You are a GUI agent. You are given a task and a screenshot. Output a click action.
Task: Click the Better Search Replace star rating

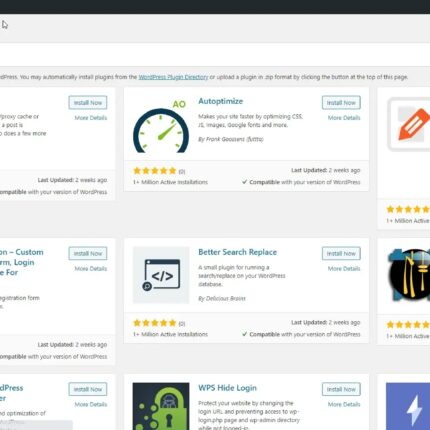[x=155, y=323]
